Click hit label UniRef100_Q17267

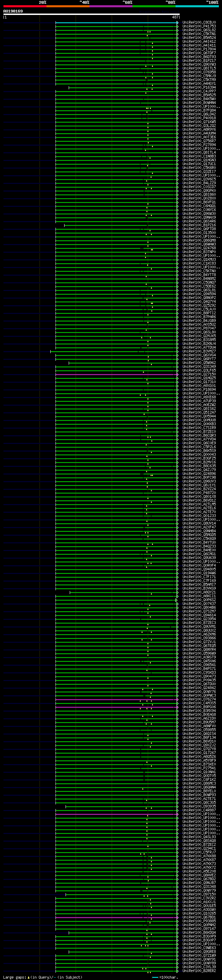pyautogui.click(x=199, y=753)
